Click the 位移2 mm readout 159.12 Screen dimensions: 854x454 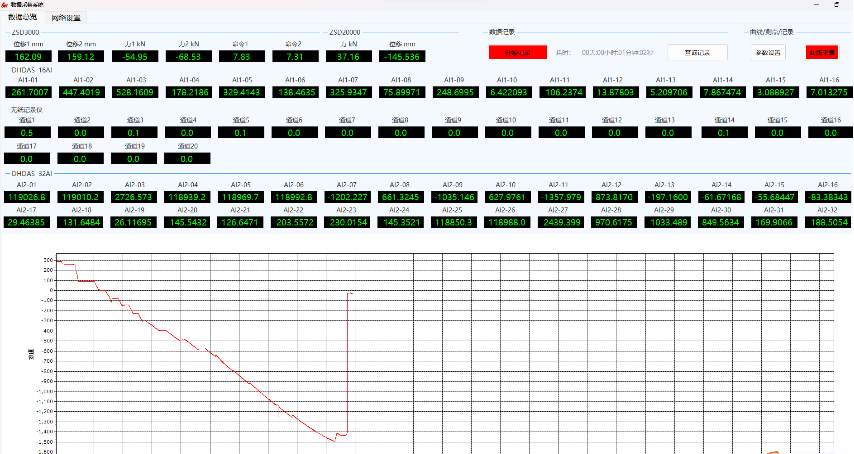(81, 57)
